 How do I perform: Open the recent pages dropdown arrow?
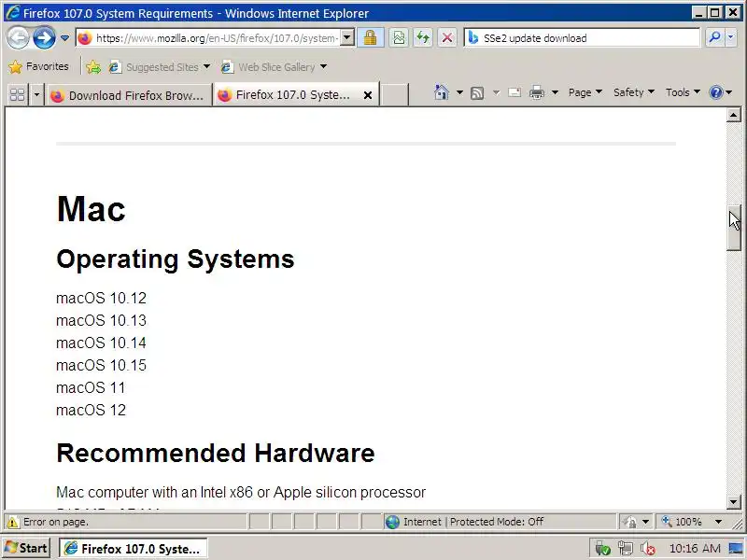[64, 38]
